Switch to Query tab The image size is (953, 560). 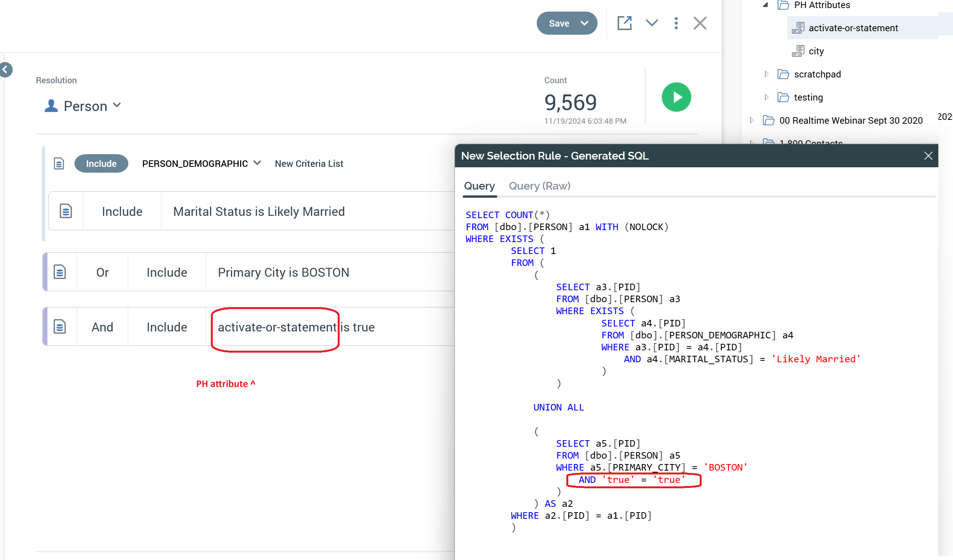click(480, 185)
